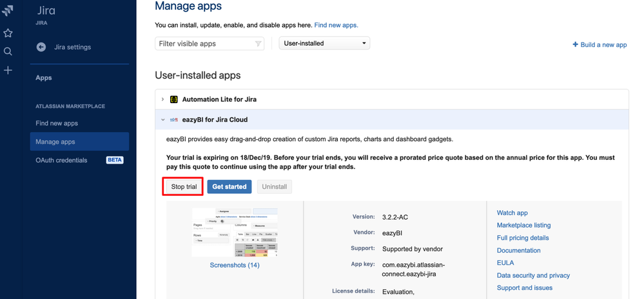Collapse eazyBI for Jira Cloud row
Image resolution: width=644 pixels, height=299 pixels.
tap(162, 120)
